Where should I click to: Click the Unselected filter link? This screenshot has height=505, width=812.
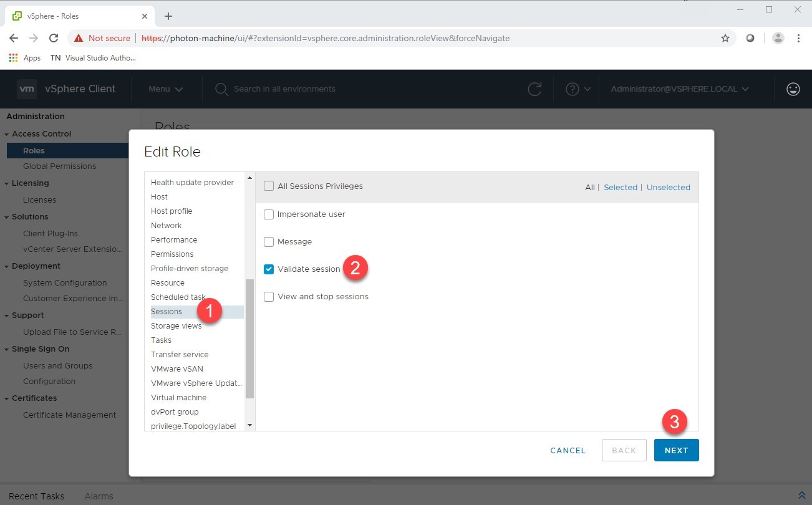click(x=668, y=187)
